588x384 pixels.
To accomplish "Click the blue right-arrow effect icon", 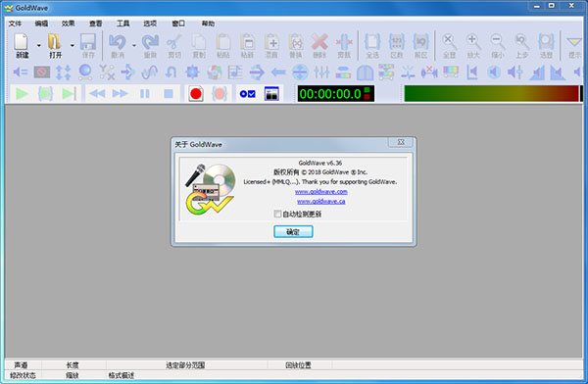I will tap(257, 72).
